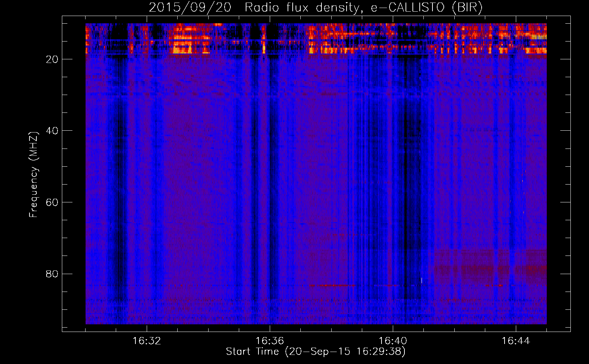This screenshot has width=589, height=364.
Task: Click the 80 MHz frequency tick label
Action: [x=52, y=274]
